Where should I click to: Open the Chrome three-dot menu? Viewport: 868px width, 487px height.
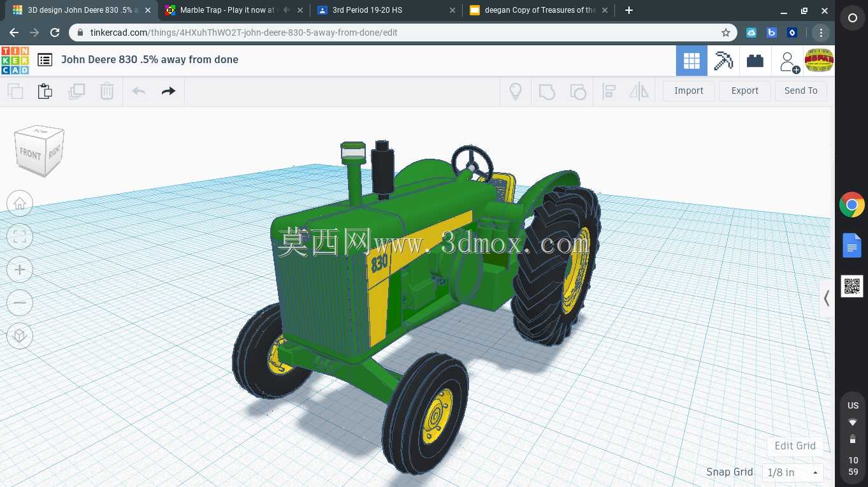[x=821, y=33]
